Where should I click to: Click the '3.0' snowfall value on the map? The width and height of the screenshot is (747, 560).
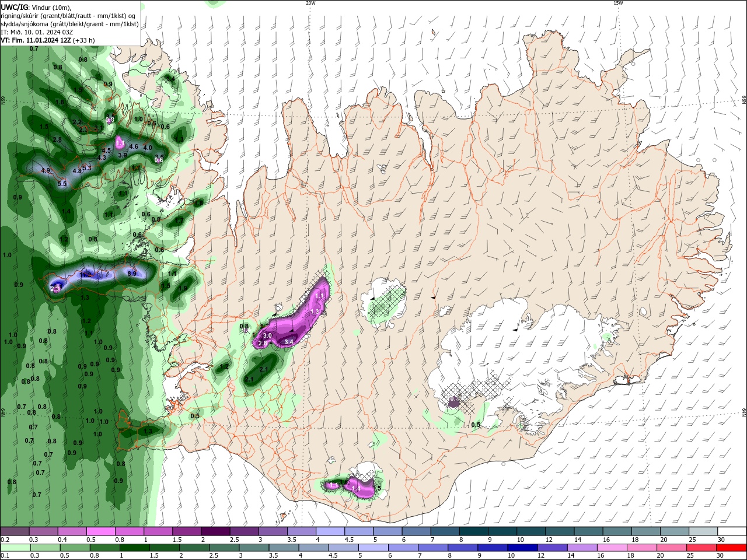click(x=268, y=335)
